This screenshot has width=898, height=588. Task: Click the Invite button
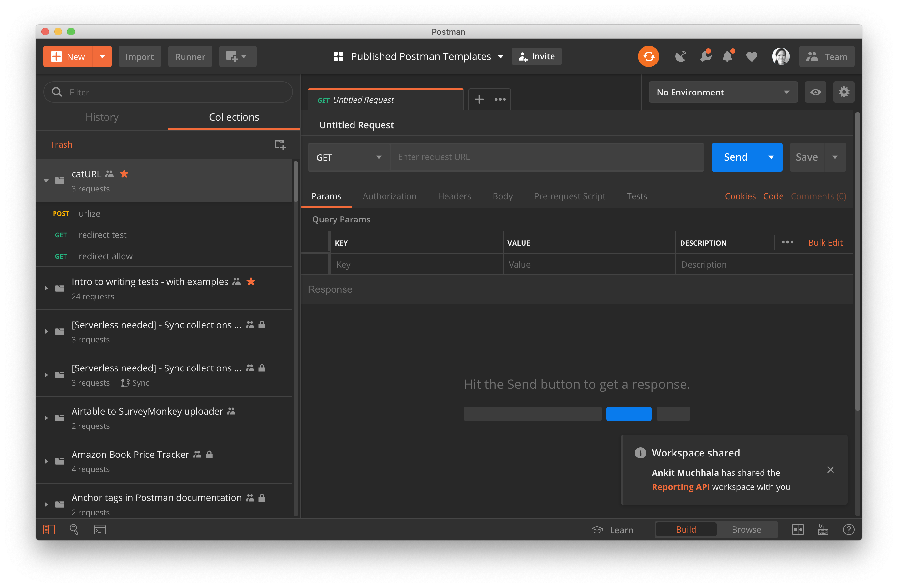(x=536, y=56)
